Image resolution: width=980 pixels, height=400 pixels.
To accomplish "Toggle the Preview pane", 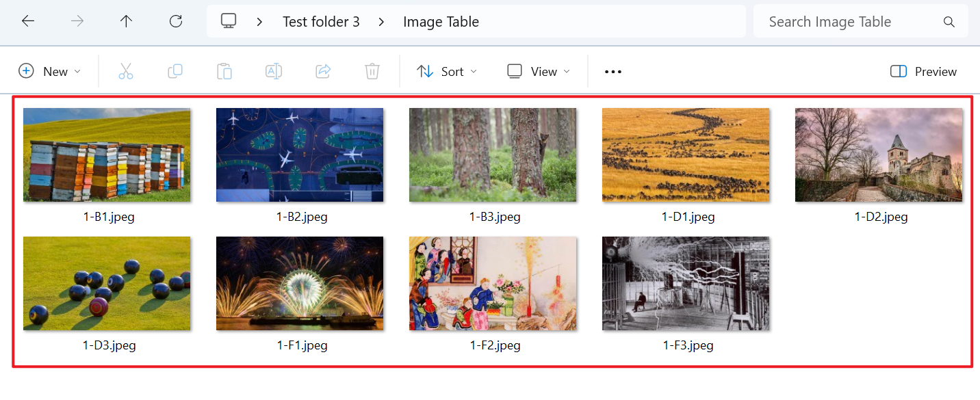I will [923, 71].
